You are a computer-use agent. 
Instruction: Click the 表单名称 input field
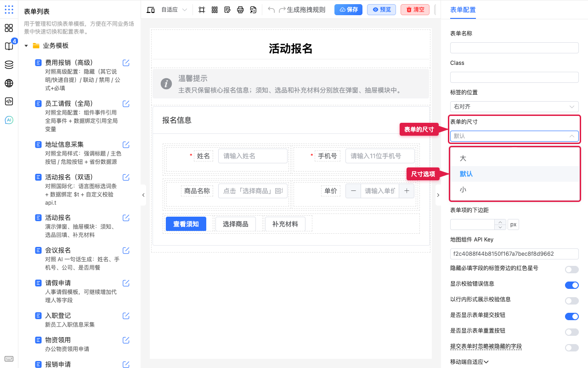pyautogui.click(x=514, y=48)
